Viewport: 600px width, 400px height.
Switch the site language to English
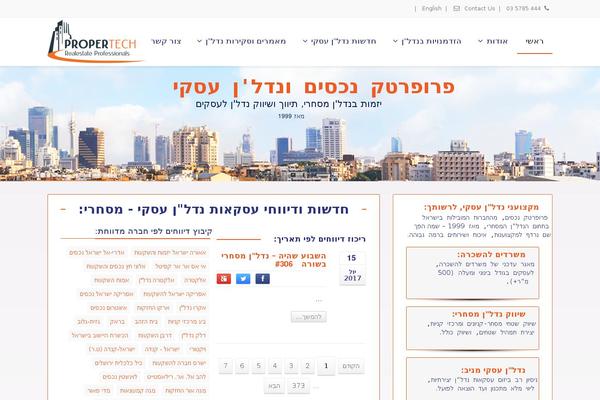(x=431, y=8)
